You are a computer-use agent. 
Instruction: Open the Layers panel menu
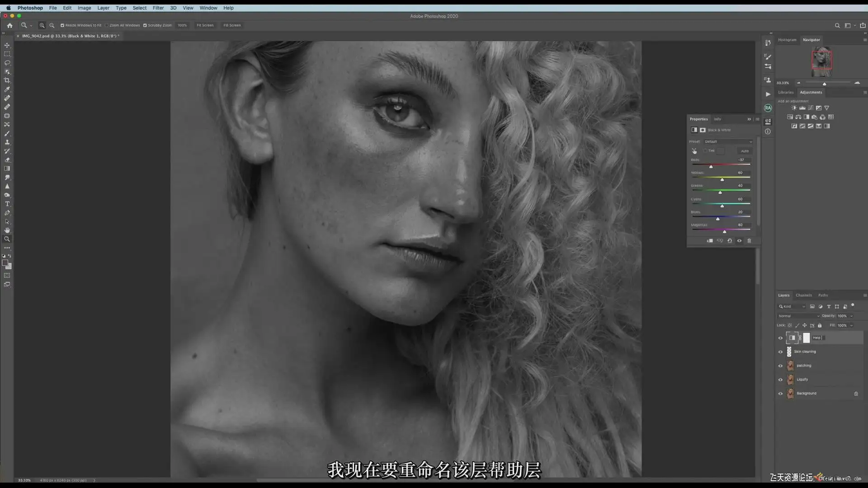click(865, 296)
